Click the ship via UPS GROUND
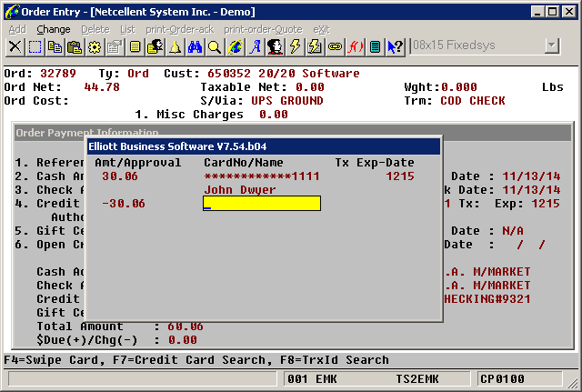 click(287, 101)
